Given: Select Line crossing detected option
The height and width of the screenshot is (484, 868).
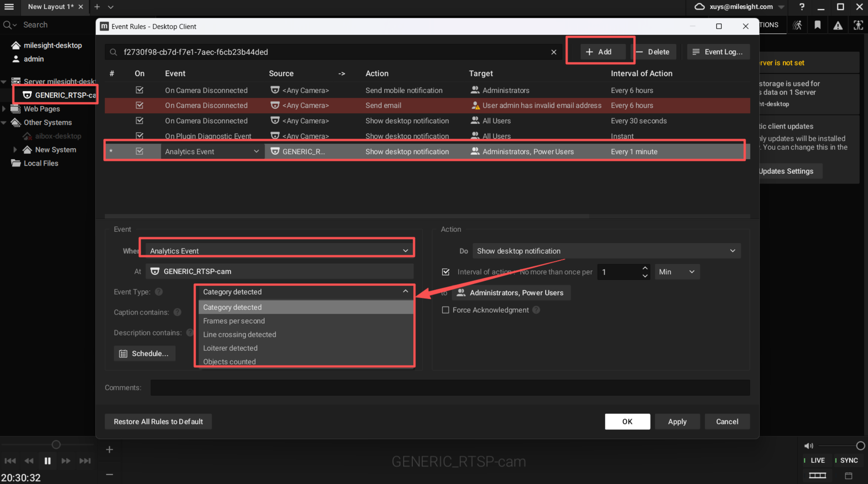Looking at the screenshot, I should click(x=240, y=335).
